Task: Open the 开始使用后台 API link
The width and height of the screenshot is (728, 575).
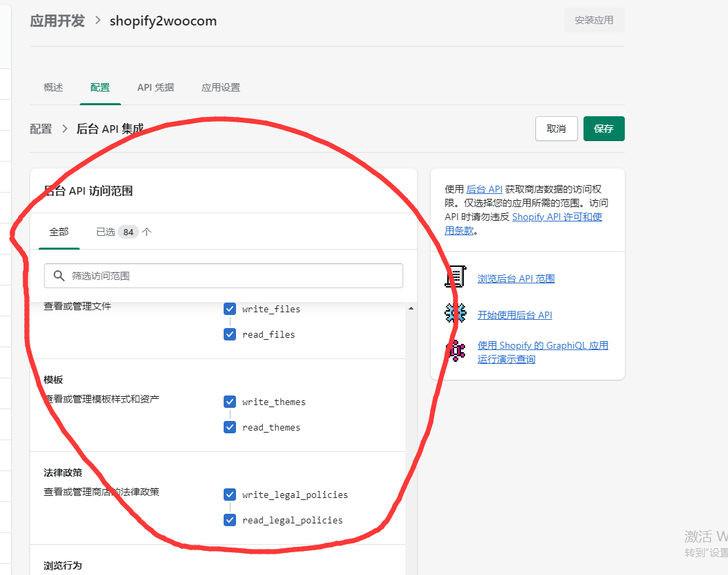Action: [515, 315]
